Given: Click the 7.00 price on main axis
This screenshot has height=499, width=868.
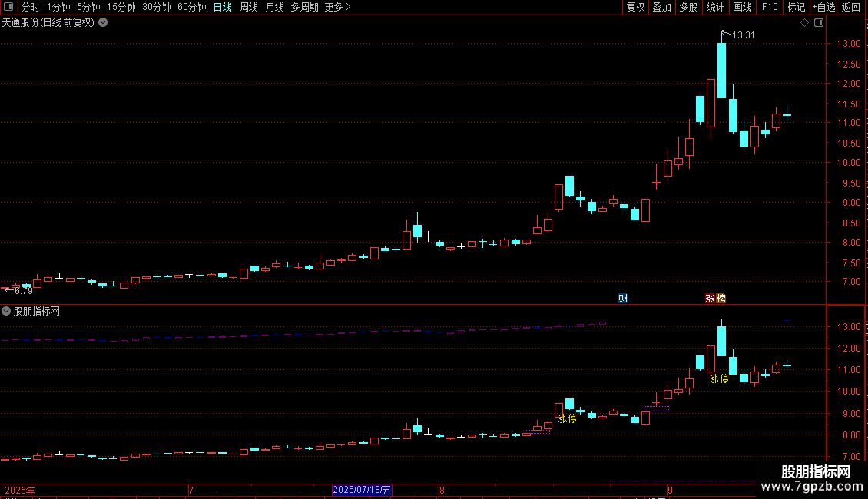Looking at the screenshot, I should 851,283.
